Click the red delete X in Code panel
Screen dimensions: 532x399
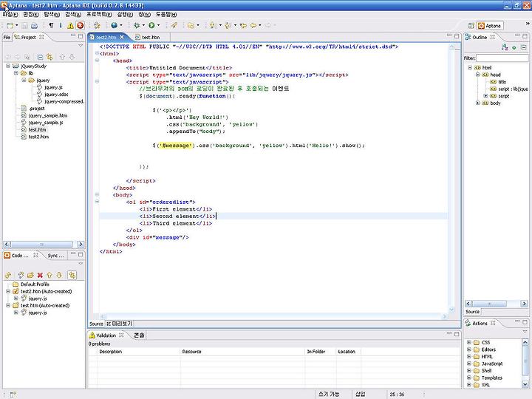pyautogui.click(x=40, y=275)
